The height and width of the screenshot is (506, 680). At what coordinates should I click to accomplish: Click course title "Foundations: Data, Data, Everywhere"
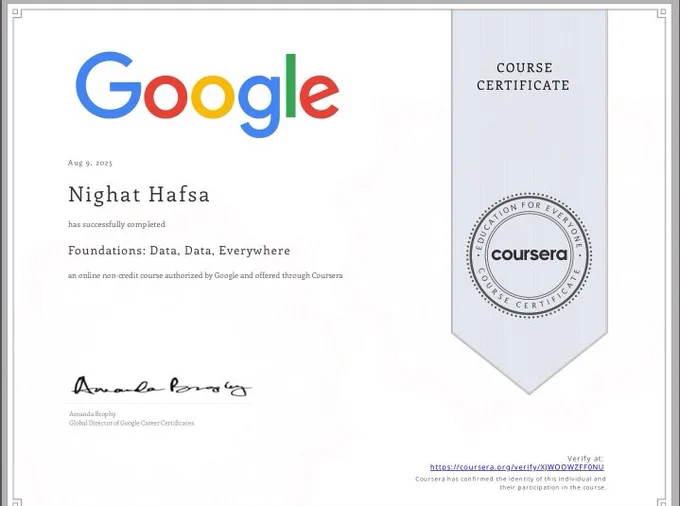(x=179, y=251)
